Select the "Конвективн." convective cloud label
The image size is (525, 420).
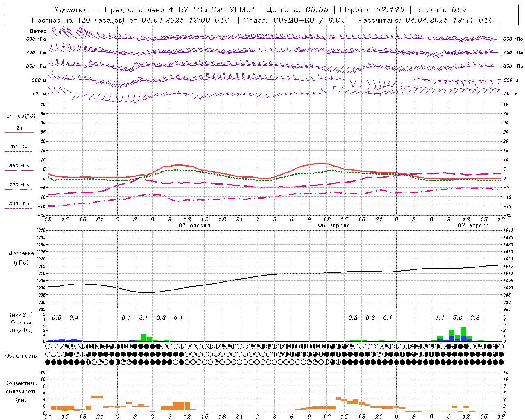(x=21, y=383)
